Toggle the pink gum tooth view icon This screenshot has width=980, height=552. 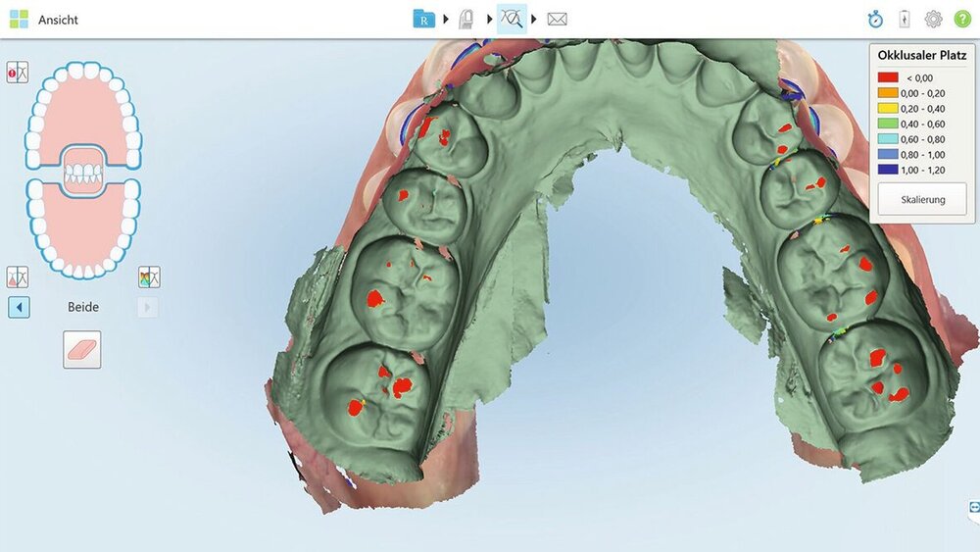[x=18, y=277]
